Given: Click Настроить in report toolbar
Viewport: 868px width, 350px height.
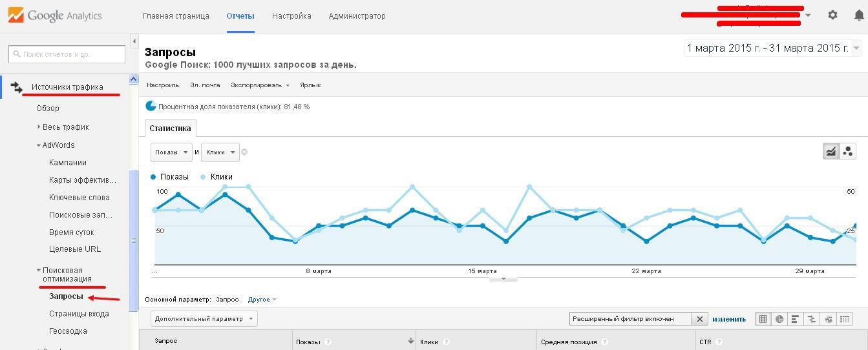Looking at the screenshot, I should (x=163, y=85).
